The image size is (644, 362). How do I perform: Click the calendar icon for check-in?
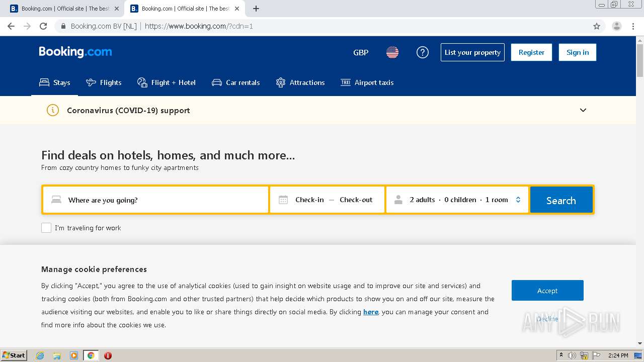[283, 200]
